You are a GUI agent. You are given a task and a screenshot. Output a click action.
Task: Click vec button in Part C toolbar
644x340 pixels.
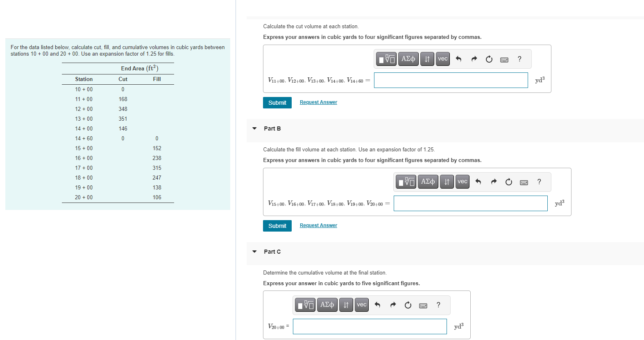coord(362,305)
